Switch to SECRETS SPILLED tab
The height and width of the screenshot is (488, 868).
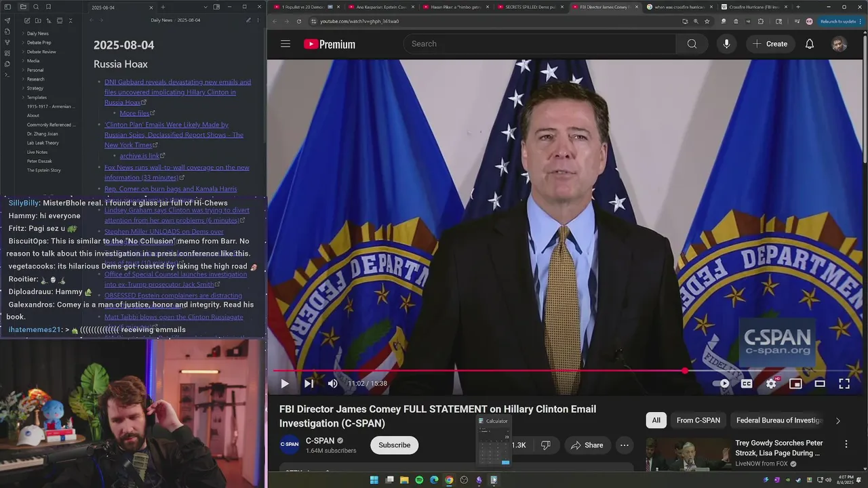529,7
